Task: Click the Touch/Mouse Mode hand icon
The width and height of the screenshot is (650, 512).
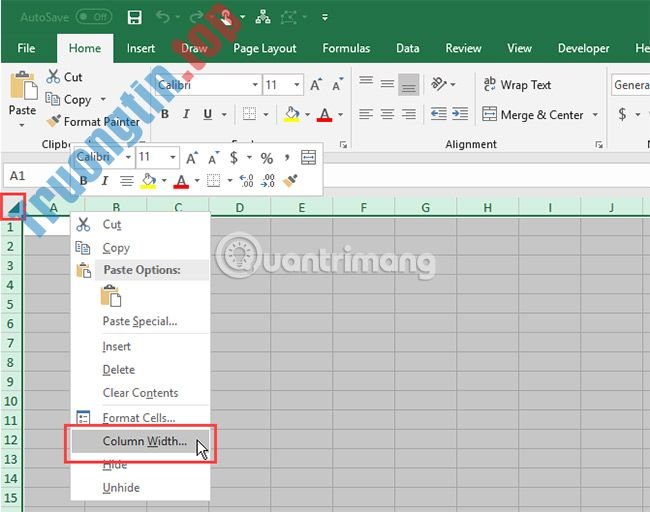Action: 226,17
